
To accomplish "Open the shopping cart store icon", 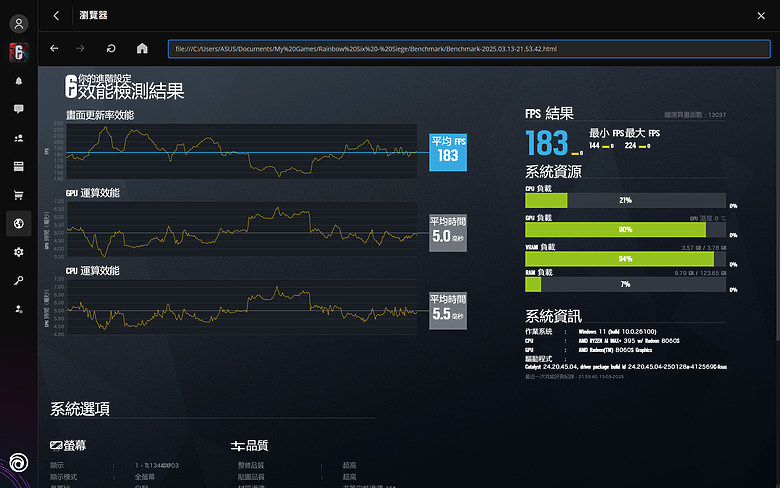I will click(18, 195).
